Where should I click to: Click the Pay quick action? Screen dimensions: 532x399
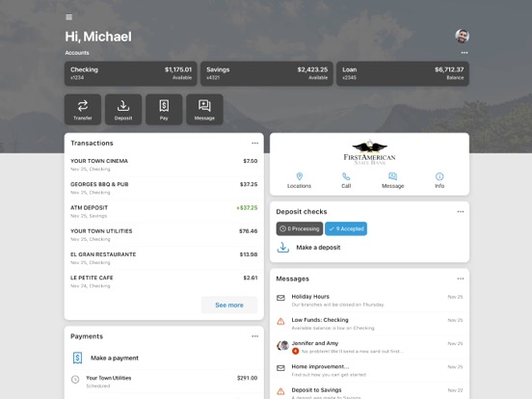pos(164,110)
